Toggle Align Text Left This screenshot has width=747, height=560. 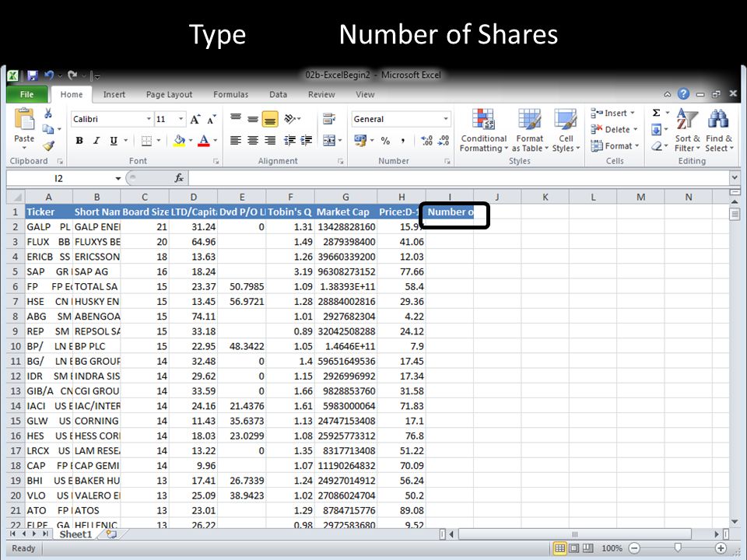pyautogui.click(x=236, y=141)
